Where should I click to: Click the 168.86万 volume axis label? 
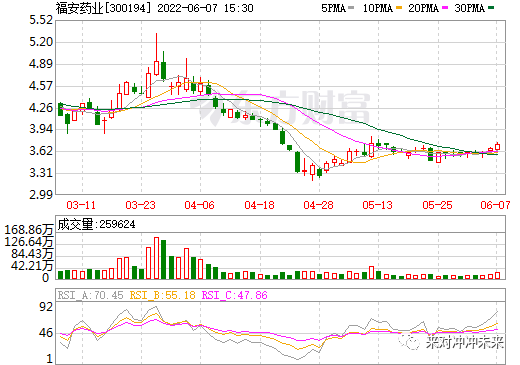pyautogui.click(x=29, y=230)
